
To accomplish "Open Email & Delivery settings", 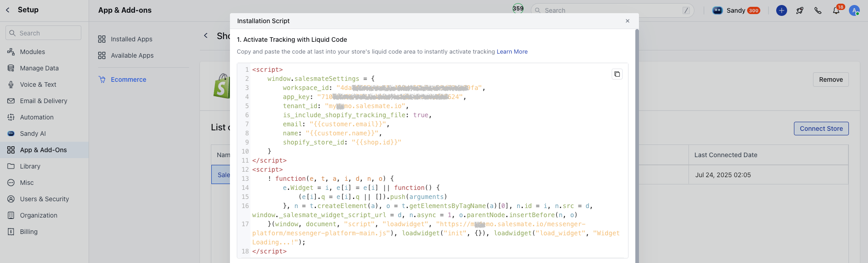I will 44,101.
